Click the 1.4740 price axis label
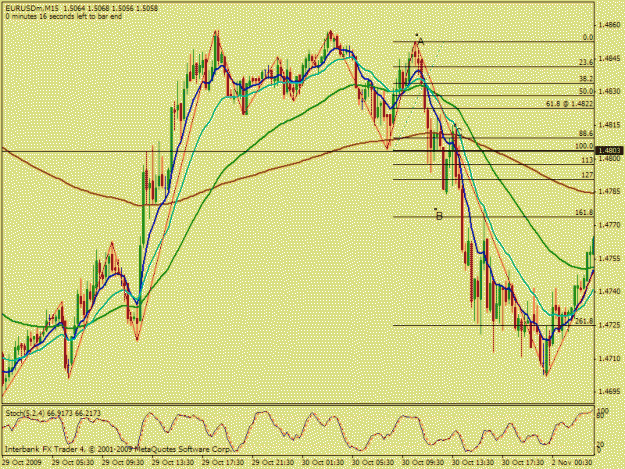625x469 pixels. [x=610, y=292]
